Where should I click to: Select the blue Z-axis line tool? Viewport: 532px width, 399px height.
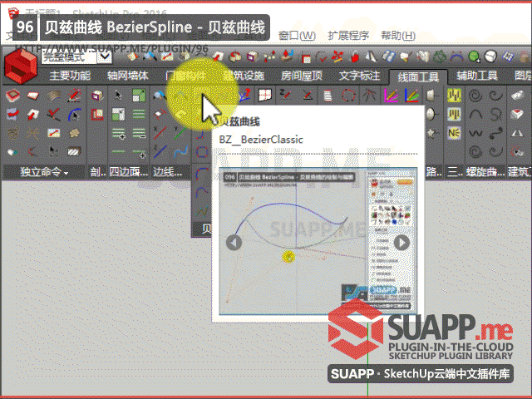coord(160,151)
